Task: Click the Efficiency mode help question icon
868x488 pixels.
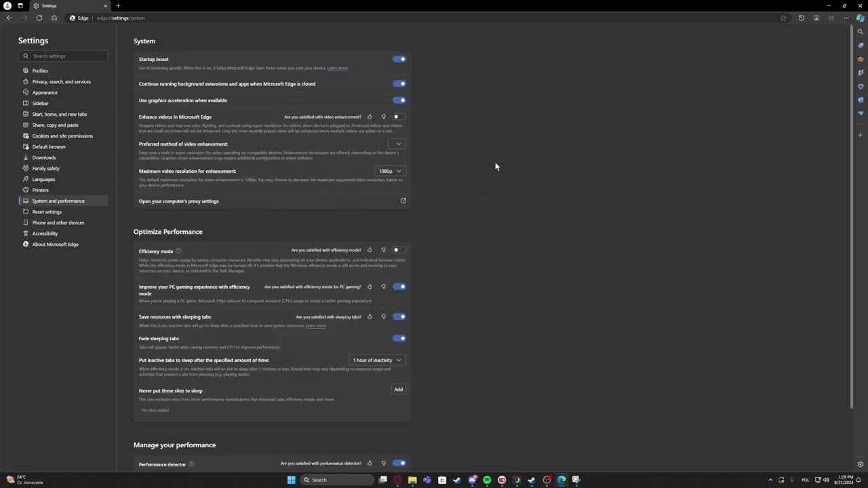Action: [x=178, y=251]
